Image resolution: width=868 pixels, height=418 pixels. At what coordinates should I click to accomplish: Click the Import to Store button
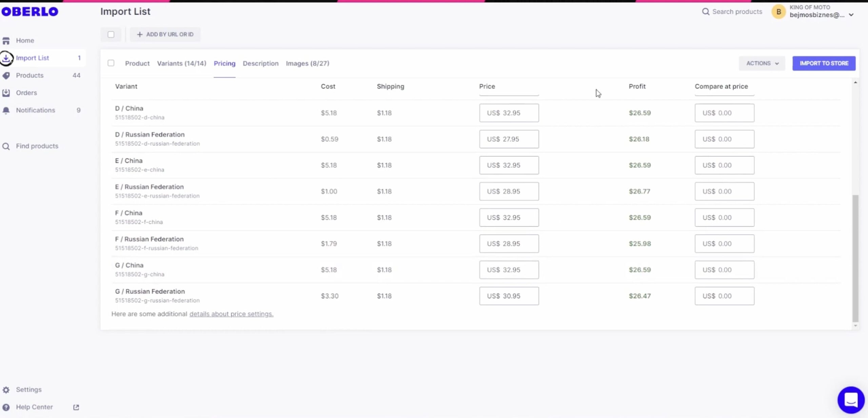pos(824,63)
